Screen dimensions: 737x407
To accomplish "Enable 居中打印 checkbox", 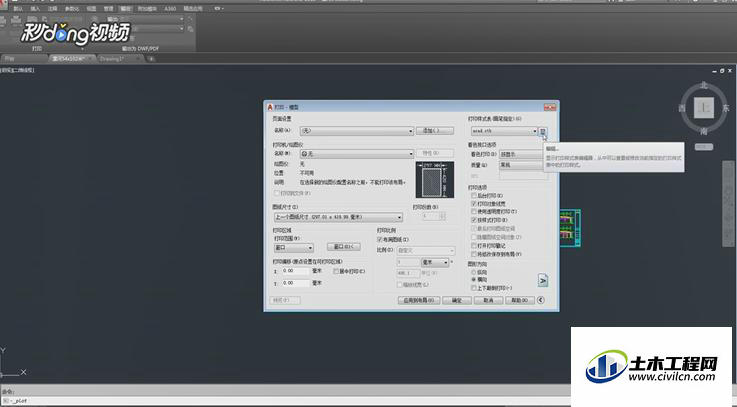I will (x=336, y=271).
